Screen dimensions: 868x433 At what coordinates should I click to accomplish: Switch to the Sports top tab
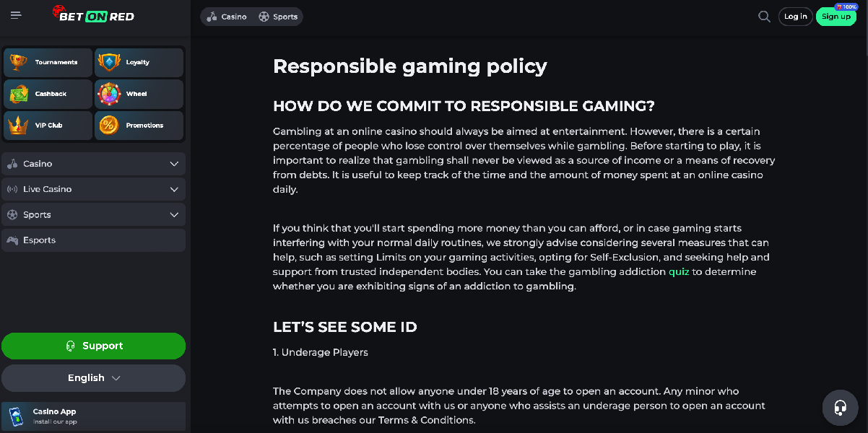point(278,17)
